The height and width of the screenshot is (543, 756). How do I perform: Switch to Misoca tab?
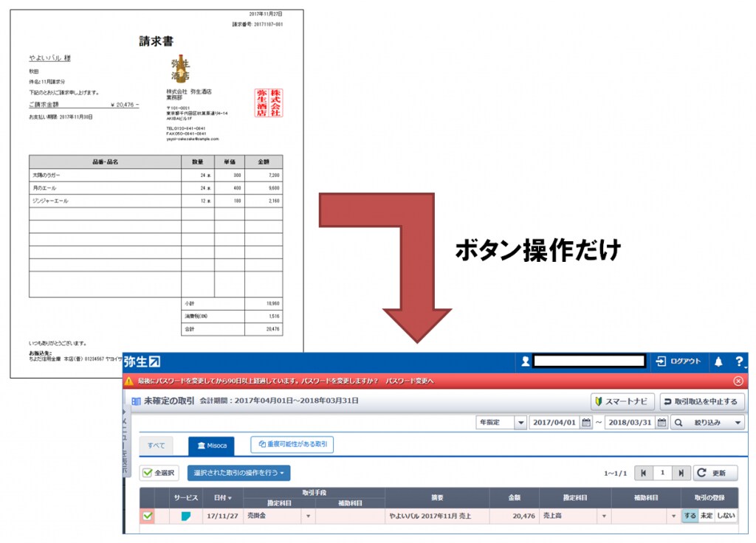tap(211, 446)
